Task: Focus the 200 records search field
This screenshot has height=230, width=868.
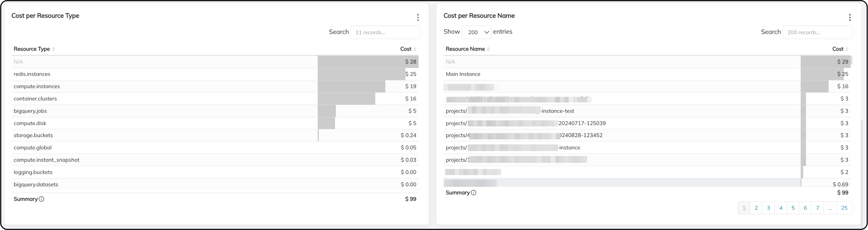Action: point(817,32)
